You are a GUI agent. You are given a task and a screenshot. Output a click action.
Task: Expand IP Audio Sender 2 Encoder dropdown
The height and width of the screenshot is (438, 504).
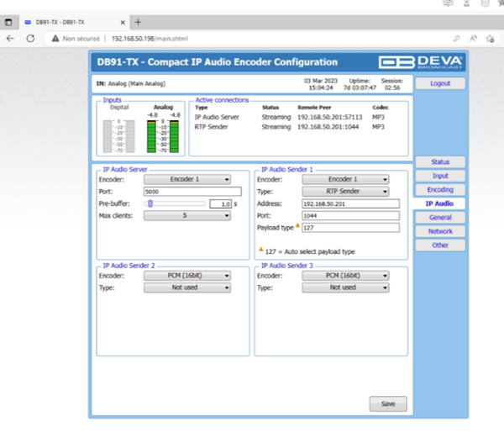(187, 276)
